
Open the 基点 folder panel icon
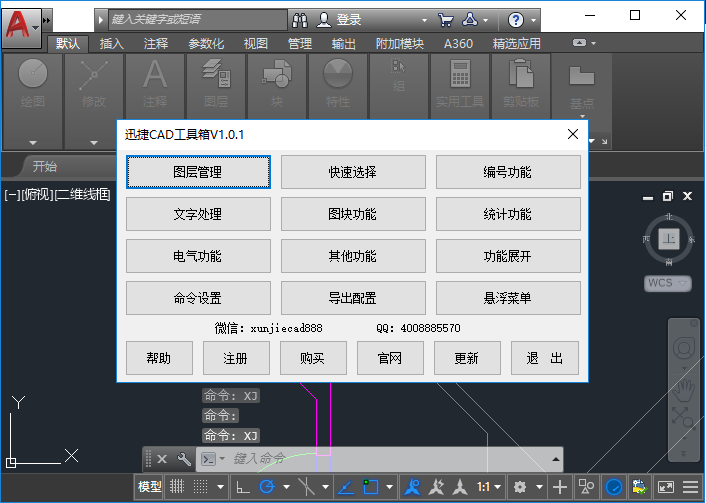tap(582, 76)
